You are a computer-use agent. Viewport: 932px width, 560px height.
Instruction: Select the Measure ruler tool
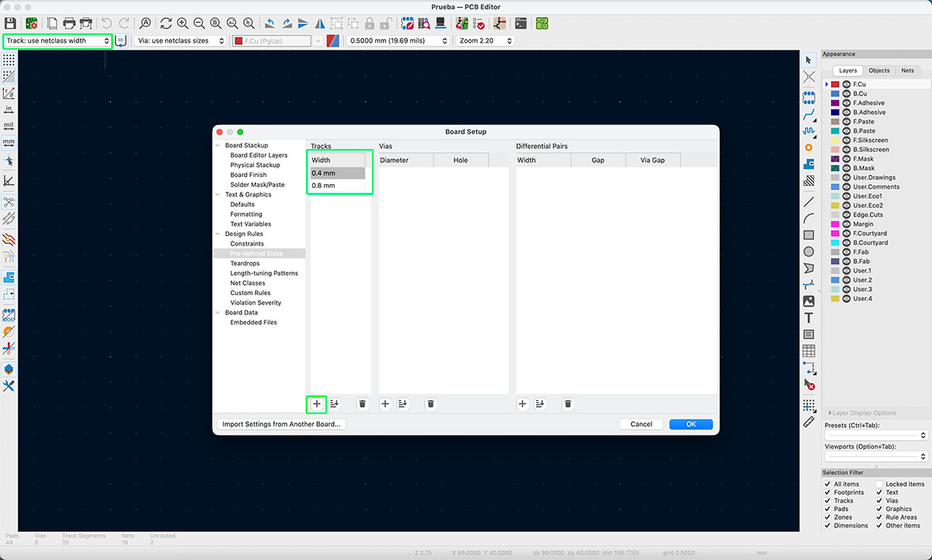809,422
